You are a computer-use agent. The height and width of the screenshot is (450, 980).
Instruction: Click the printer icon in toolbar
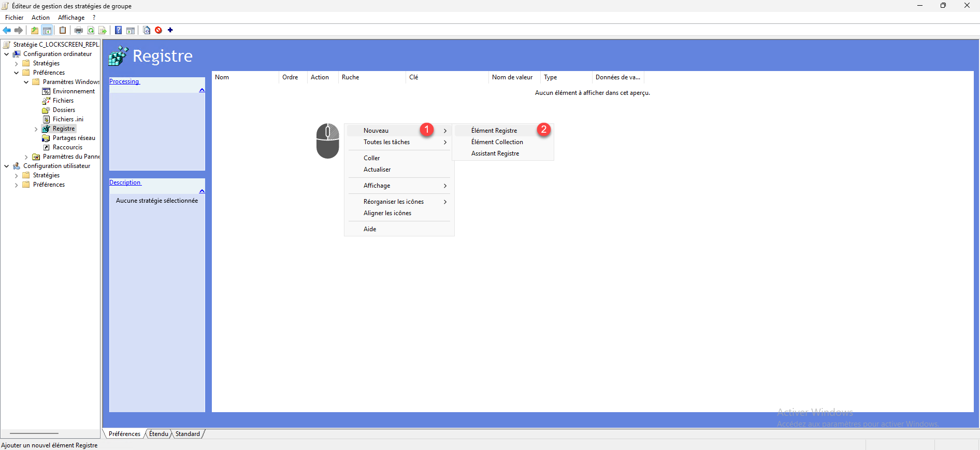79,30
